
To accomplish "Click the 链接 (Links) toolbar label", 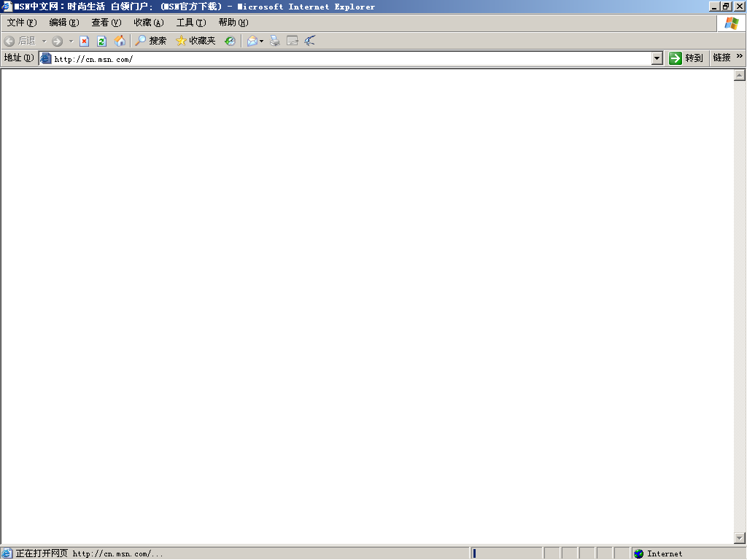I will [x=721, y=58].
